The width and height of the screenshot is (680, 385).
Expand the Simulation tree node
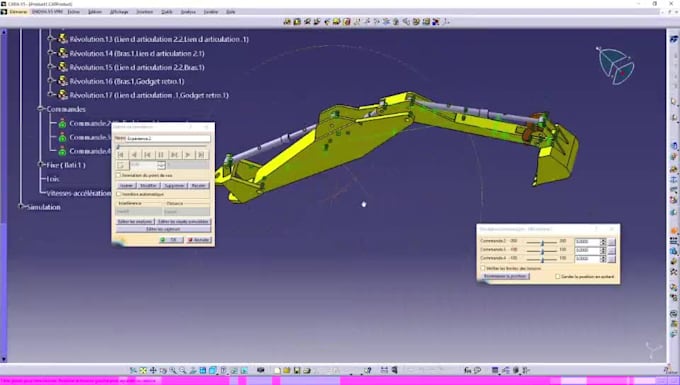(x=21, y=207)
